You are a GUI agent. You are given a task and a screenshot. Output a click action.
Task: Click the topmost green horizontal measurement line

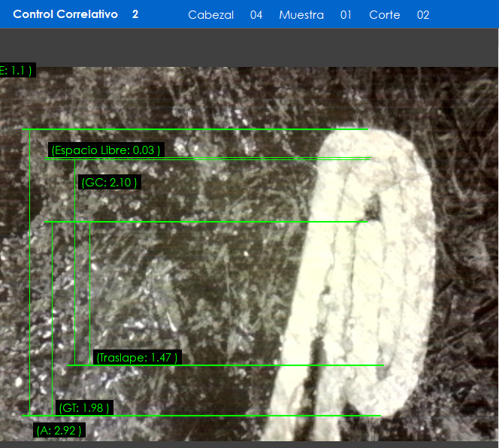pyautogui.click(x=195, y=129)
